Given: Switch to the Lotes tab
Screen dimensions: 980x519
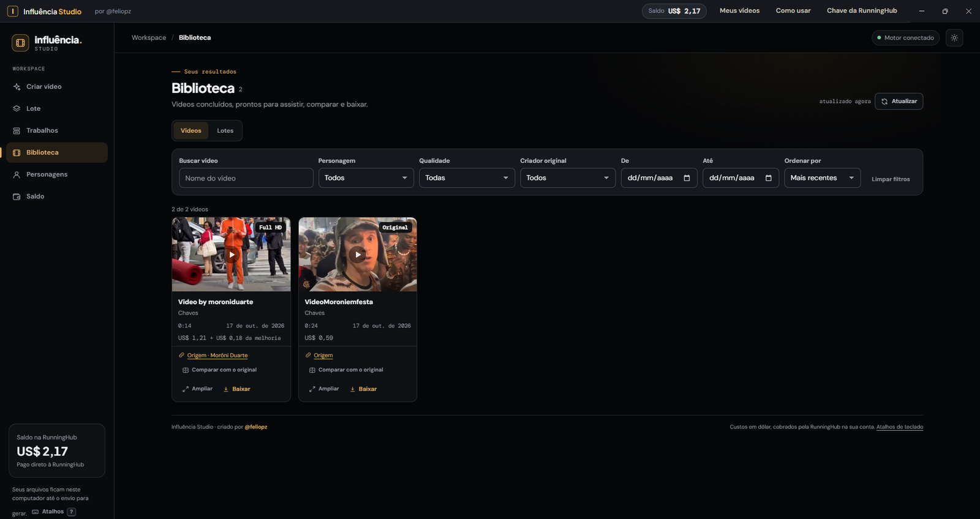Looking at the screenshot, I should click(x=225, y=131).
